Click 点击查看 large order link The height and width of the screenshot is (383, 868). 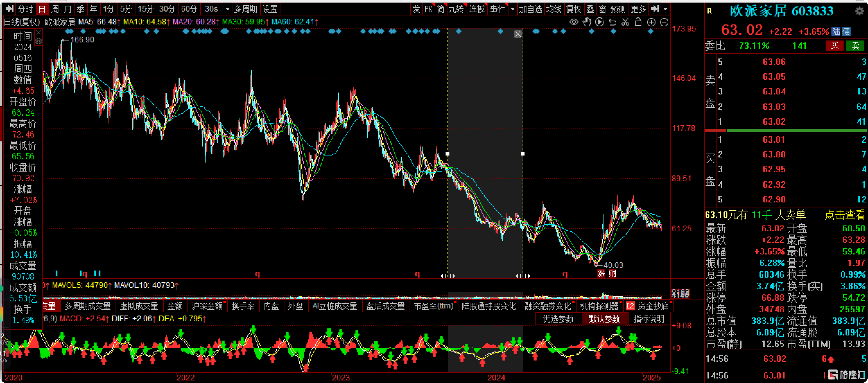(x=845, y=215)
